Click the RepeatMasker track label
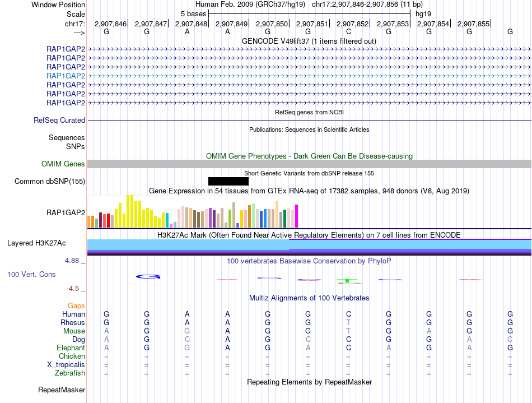This screenshot has height=403, width=532. [62, 390]
